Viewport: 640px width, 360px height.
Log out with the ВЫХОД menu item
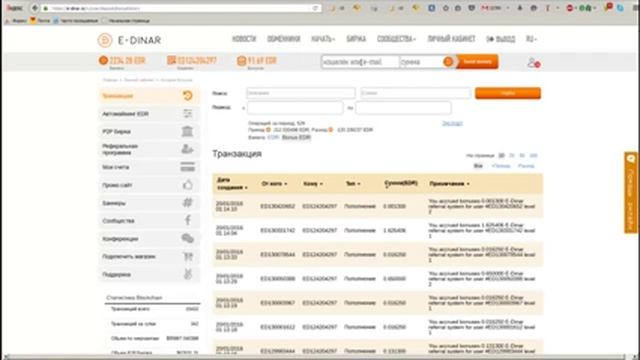501,39
